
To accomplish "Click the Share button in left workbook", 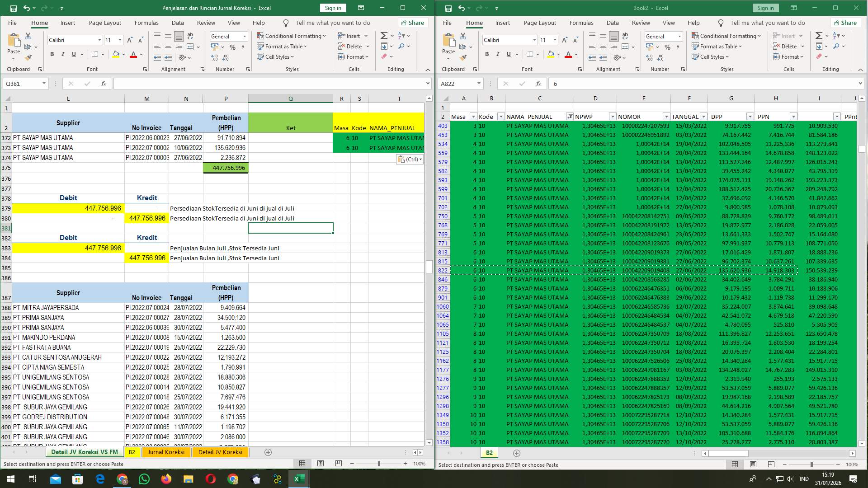I will 412,23.
